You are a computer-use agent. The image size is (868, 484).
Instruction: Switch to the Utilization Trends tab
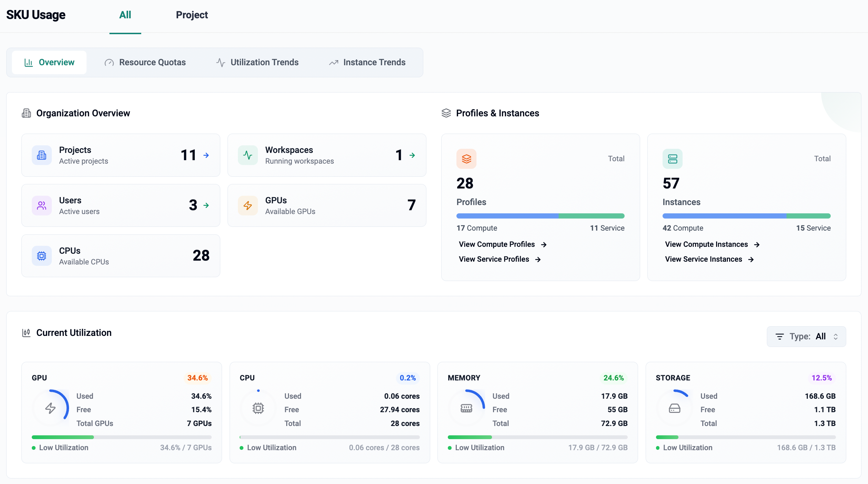(x=257, y=62)
